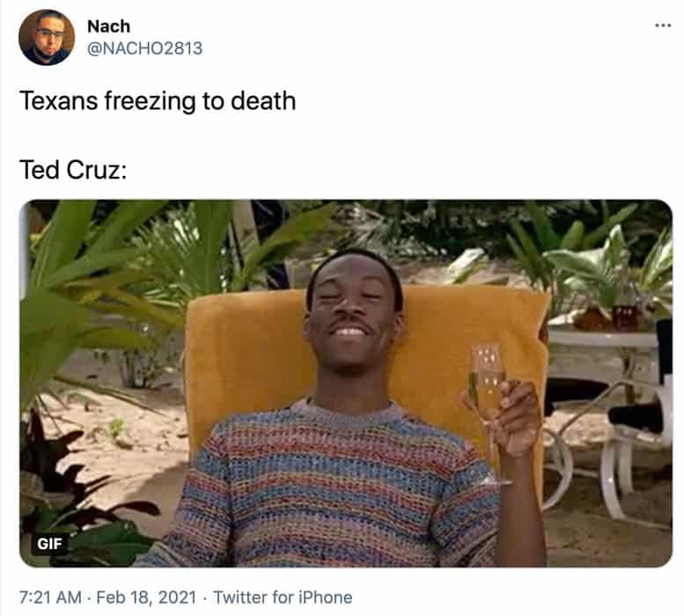Screen dimensions: 684x616
Task: Select the Texans freezing to death text
Action: [158, 101]
